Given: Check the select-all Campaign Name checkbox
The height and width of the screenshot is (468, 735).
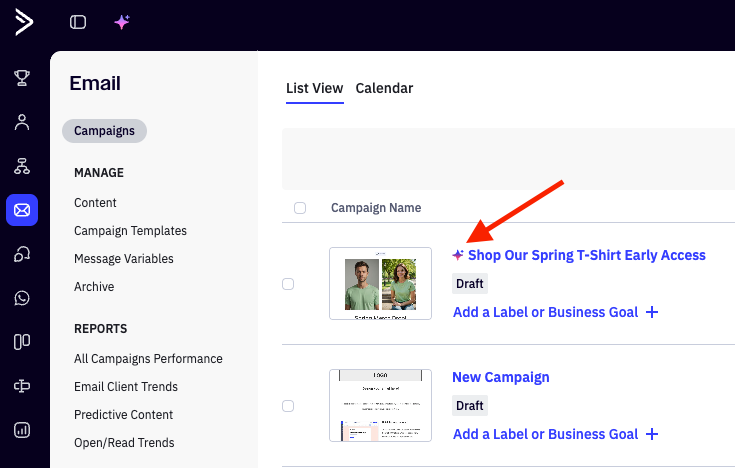Looking at the screenshot, I should click(300, 208).
